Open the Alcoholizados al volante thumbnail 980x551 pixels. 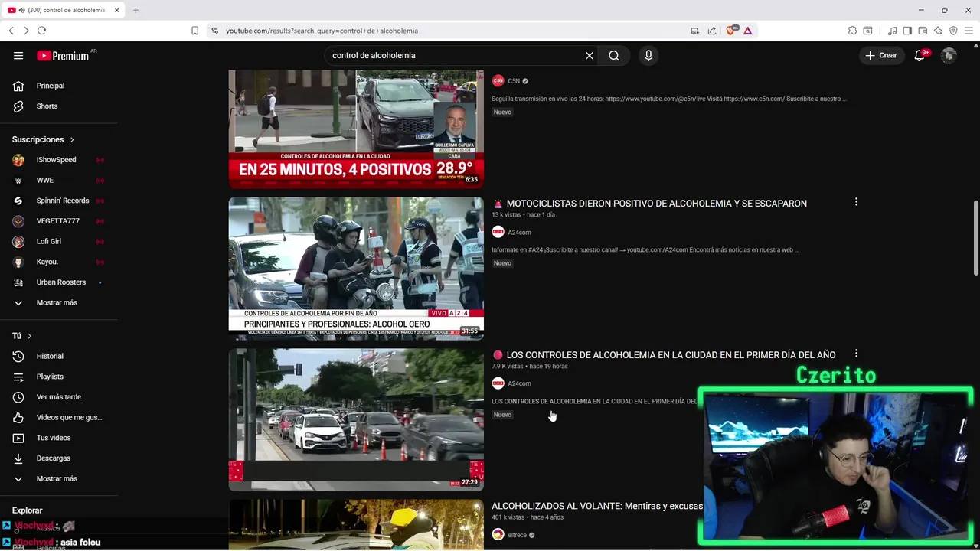coord(356,525)
